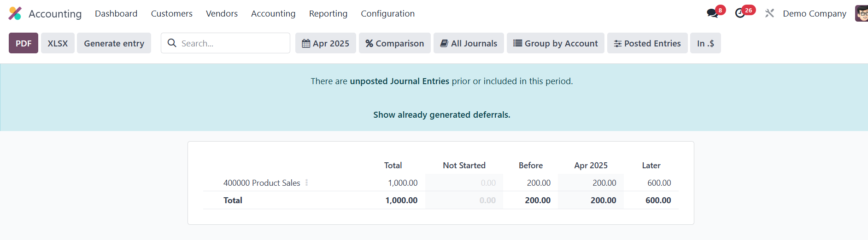Open options dots beside Product Sales

(x=306, y=183)
